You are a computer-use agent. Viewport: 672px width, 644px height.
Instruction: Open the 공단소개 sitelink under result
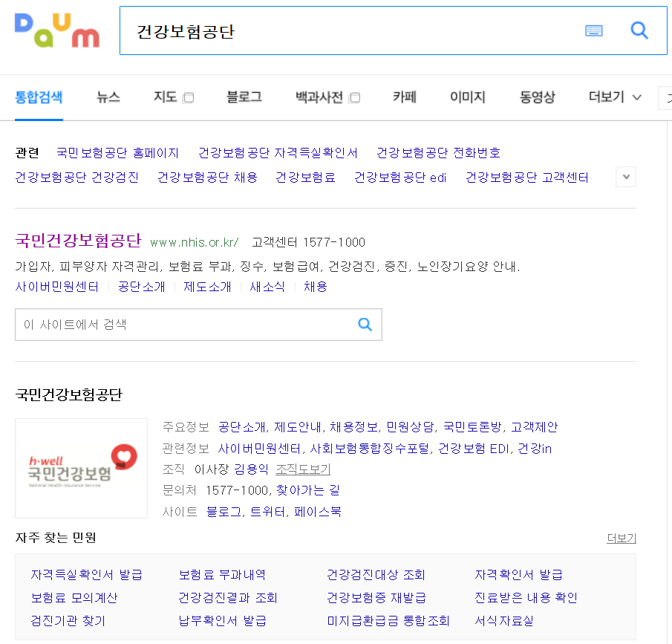(x=141, y=287)
